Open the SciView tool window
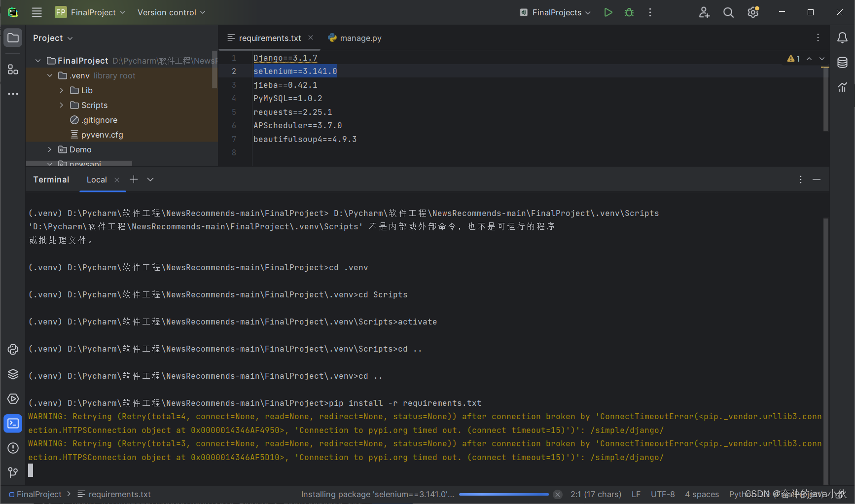 (842, 87)
